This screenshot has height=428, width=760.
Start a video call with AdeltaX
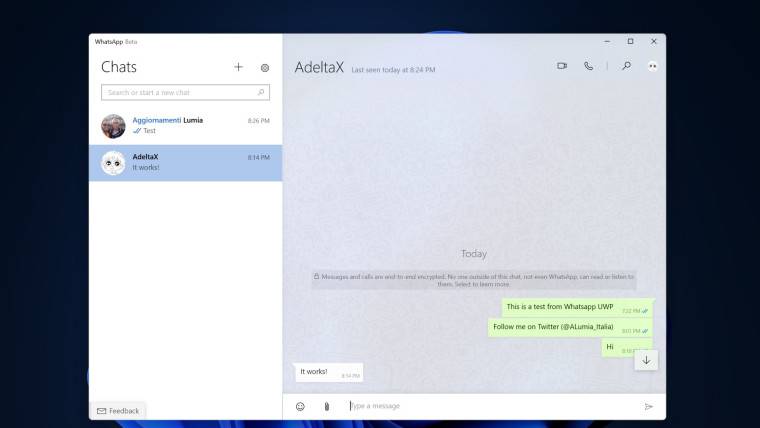pos(562,66)
